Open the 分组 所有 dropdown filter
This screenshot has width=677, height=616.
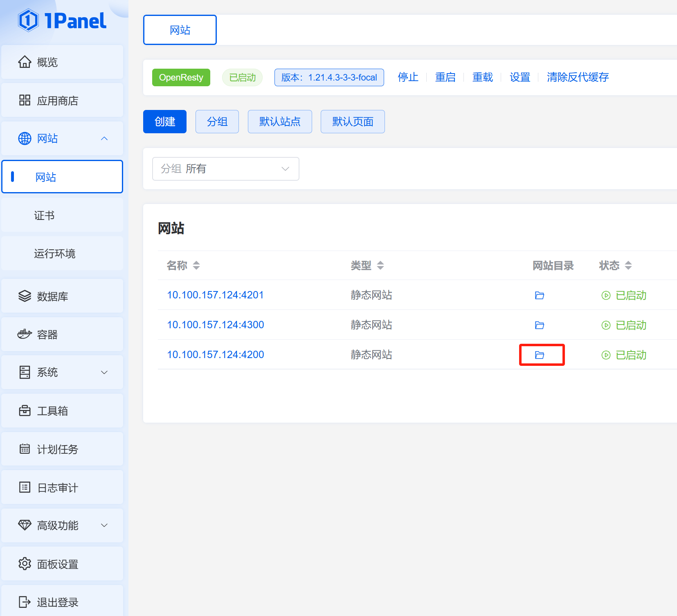tap(225, 169)
